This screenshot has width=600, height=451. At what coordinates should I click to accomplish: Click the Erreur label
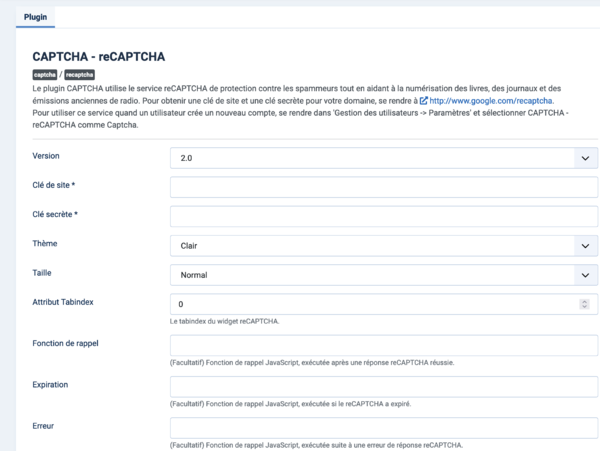[43, 426]
